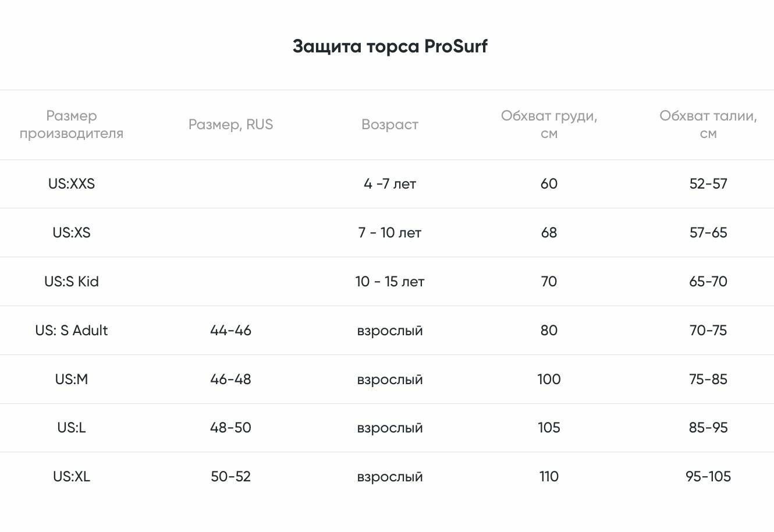This screenshot has height=532, width=774.
Task: Select the US:XXS size cell
Action: (72, 184)
